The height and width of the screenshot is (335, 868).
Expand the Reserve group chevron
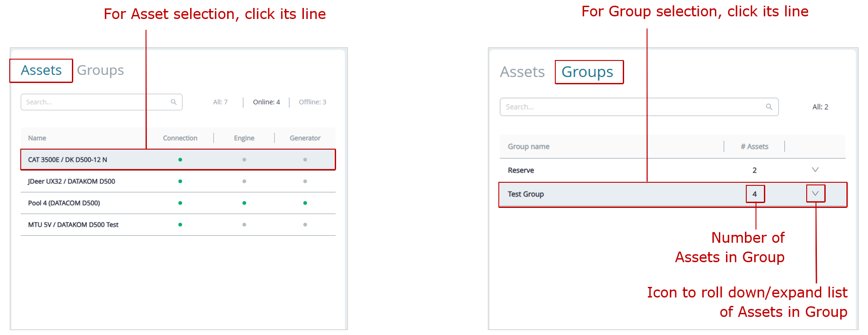815,170
